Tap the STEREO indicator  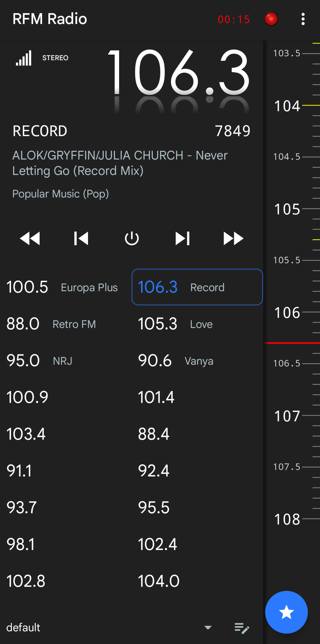click(x=55, y=58)
